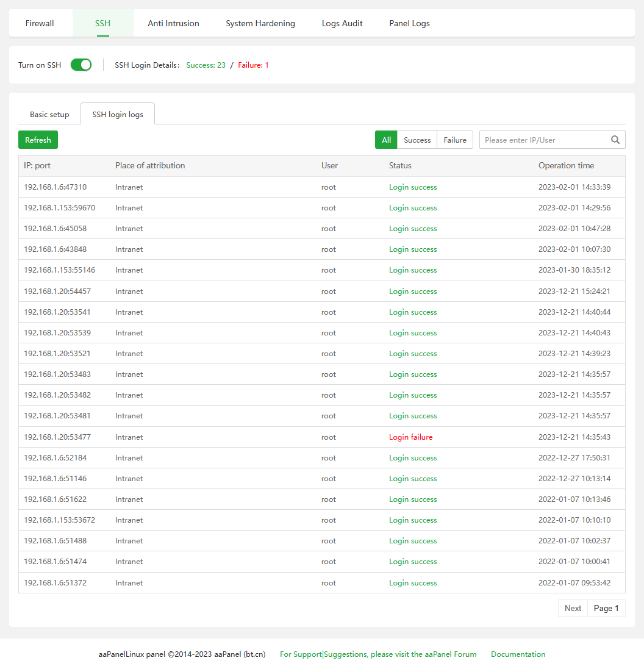
Task: Show All login log entries
Action: pyautogui.click(x=386, y=140)
